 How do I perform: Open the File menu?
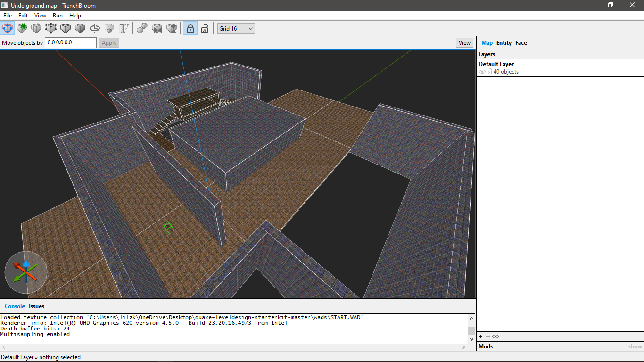tap(8, 16)
